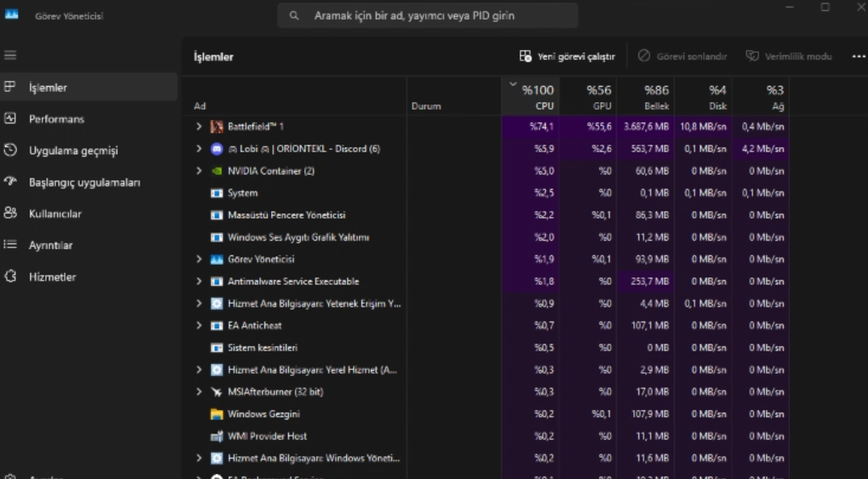The height and width of the screenshot is (479, 868).
Task: Expand the EA Anticheat process tree
Action: (x=199, y=326)
